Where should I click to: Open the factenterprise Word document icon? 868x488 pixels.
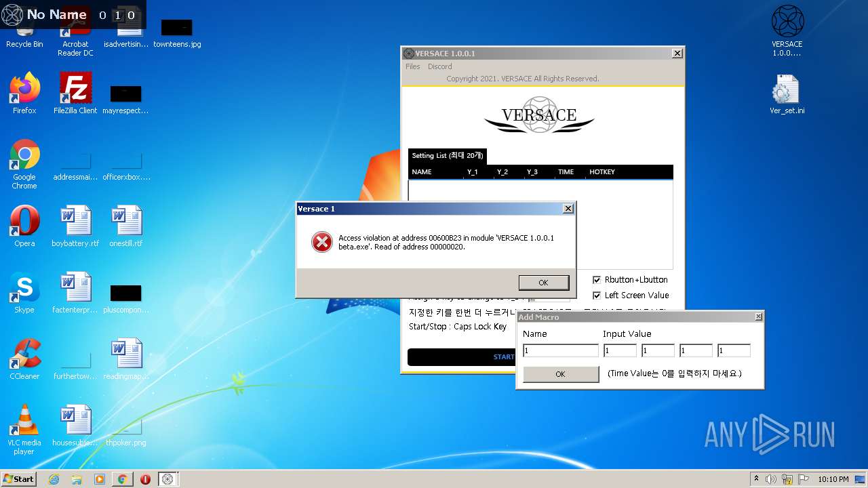[x=75, y=293]
